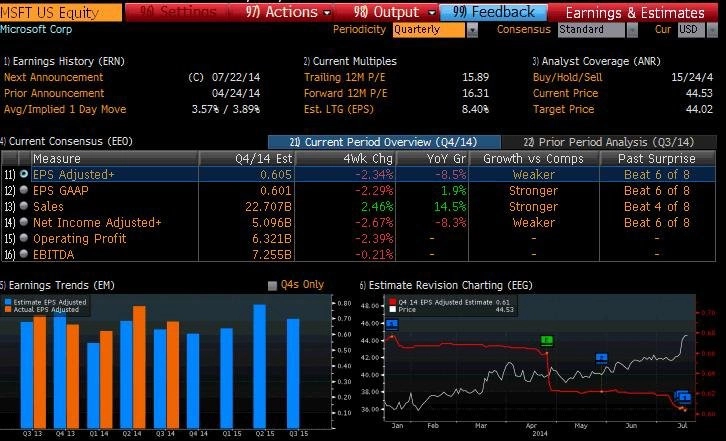
Task: Click the Periodicity dropdown arrow
Action: (472, 30)
